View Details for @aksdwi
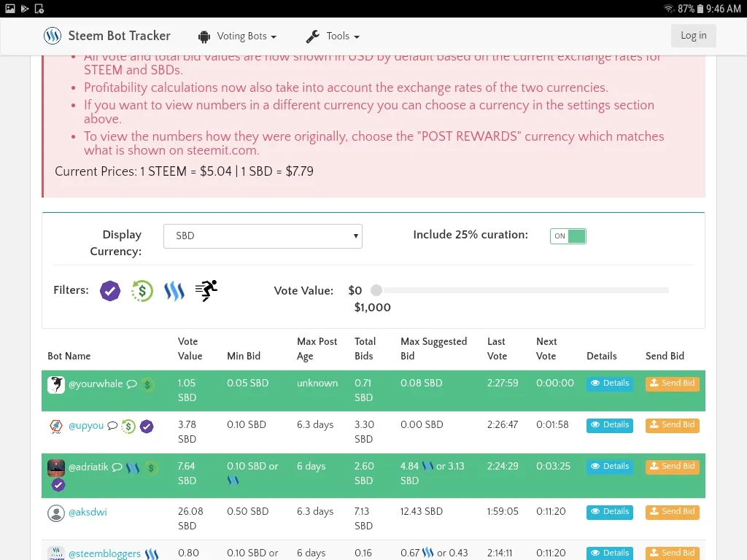 coord(610,512)
